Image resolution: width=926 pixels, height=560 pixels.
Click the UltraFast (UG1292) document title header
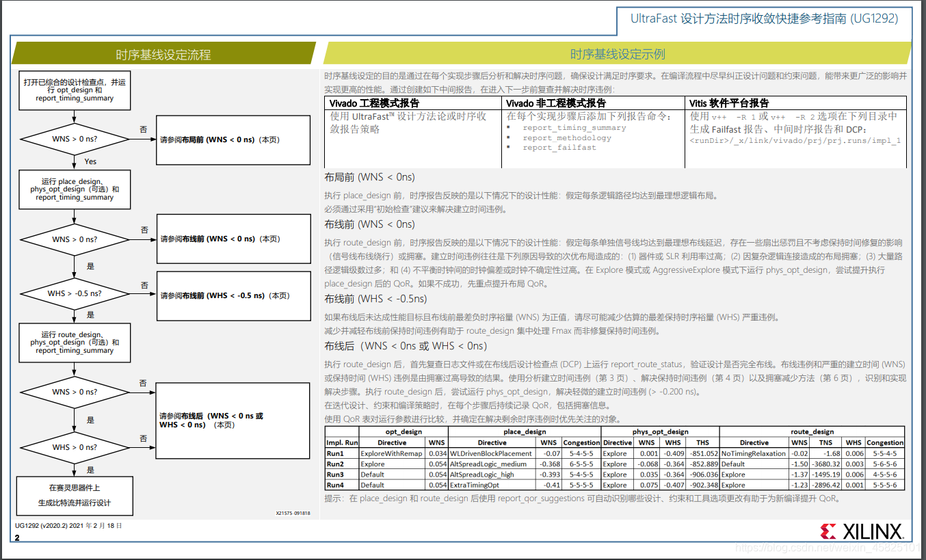point(764,18)
